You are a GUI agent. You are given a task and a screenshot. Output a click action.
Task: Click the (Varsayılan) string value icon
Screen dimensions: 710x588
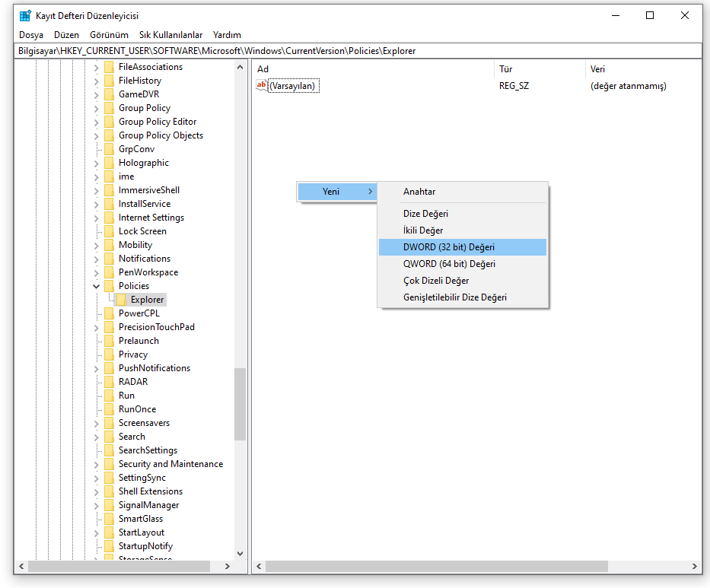pyautogui.click(x=262, y=86)
